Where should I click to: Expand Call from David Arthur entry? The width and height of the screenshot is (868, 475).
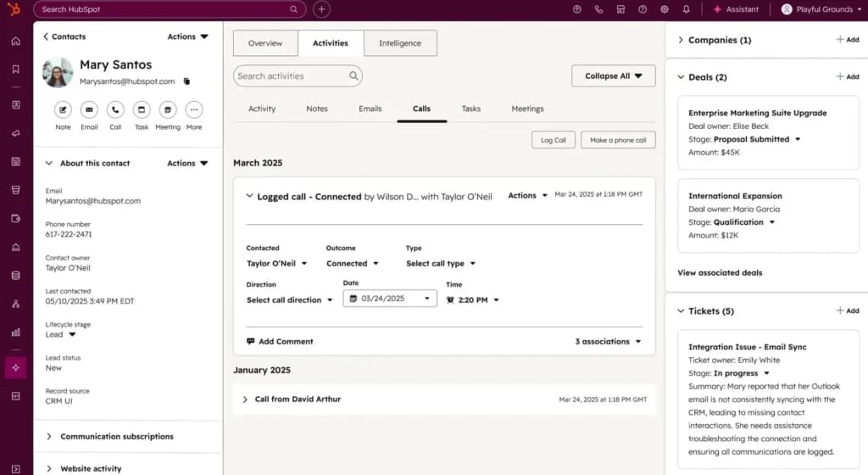tap(245, 400)
